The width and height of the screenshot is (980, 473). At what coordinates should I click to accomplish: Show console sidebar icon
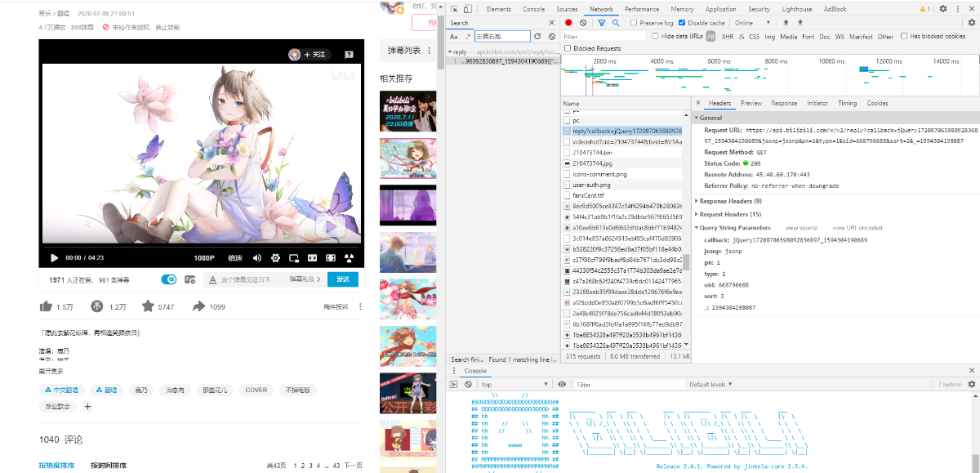(x=454, y=384)
